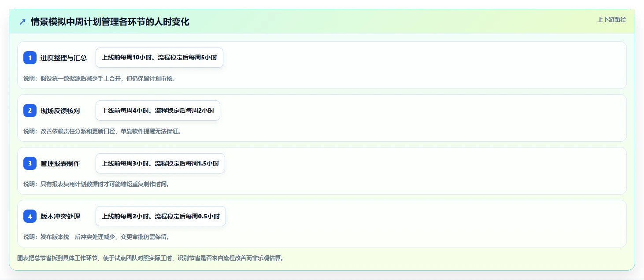Click the 上线前每周4小时 value box
Screen dimensions: 644x280
[x=158, y=111]
